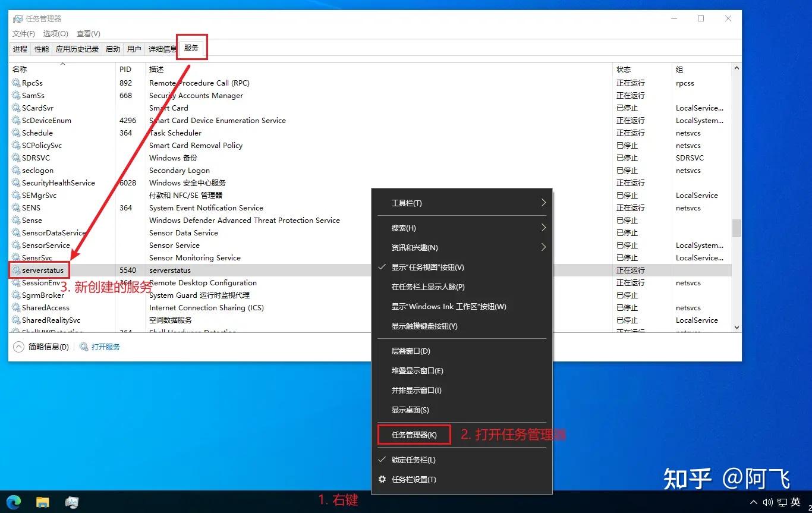The height and width of the screenshot is (513, 812).
Task: Click the 打开服务 link
Action: 105,347
